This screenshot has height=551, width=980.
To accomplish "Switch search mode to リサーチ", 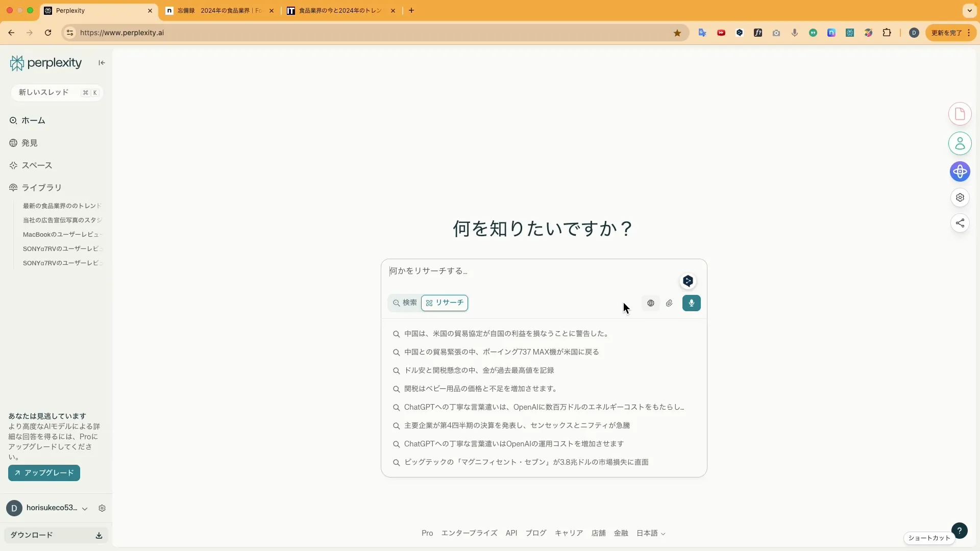I will (x=445, y=303).
